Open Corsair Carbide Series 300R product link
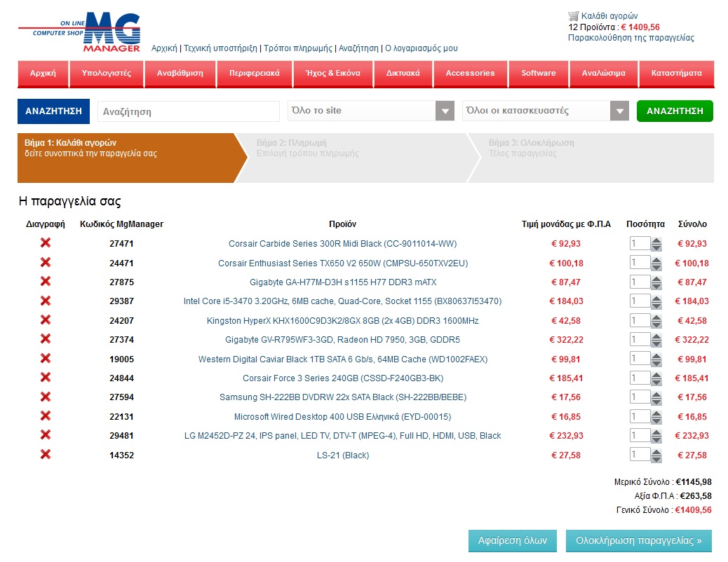This screenshot has width=728, height=562. [x=343, y=244]
